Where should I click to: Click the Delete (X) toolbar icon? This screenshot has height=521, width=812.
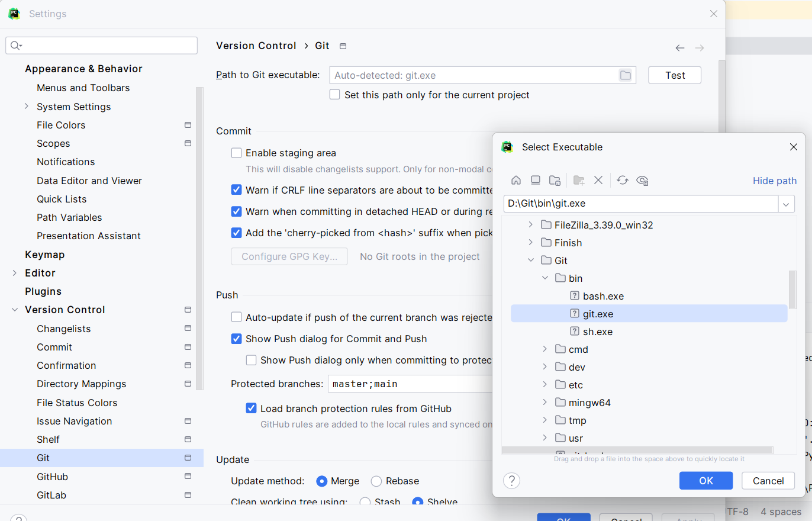click(598, 181)
